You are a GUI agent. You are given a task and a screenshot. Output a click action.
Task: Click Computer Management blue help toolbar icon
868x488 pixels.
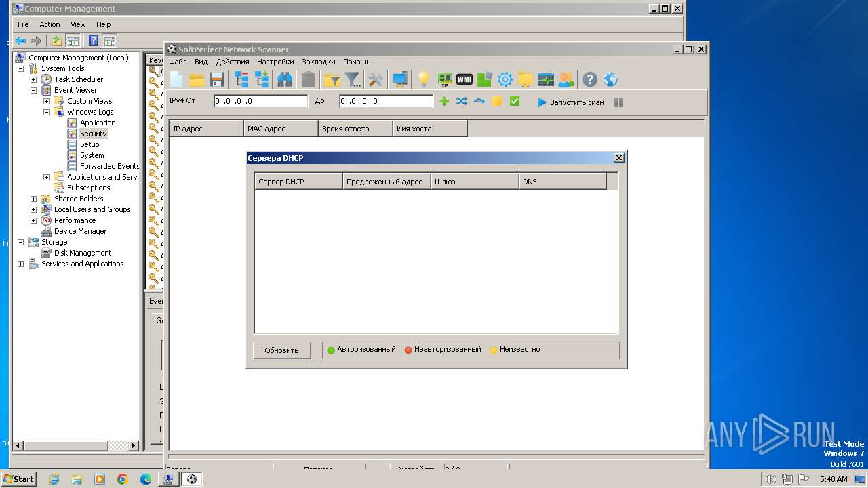(94, 41)
